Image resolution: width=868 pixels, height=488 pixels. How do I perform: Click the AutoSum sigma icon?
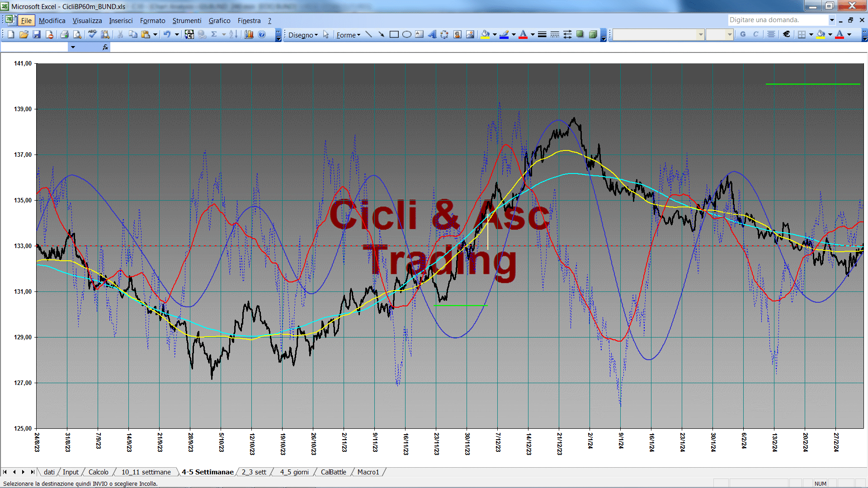click(214, 34)
